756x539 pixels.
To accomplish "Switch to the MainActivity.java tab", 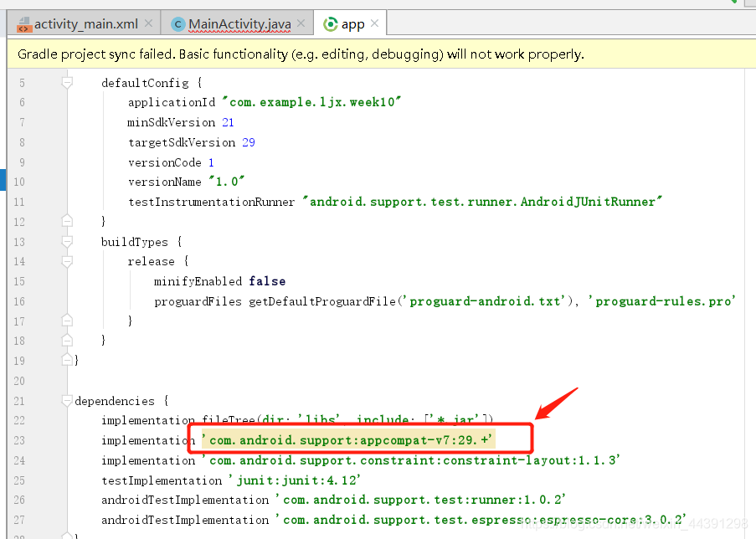I will (x=239, y=23).
